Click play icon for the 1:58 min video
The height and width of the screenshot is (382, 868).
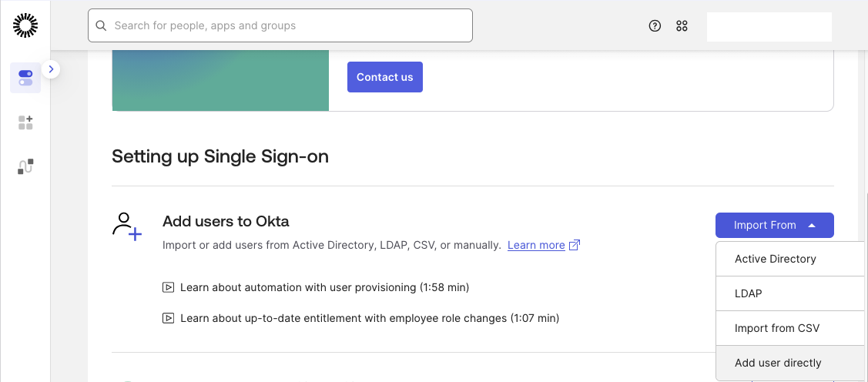168,287
